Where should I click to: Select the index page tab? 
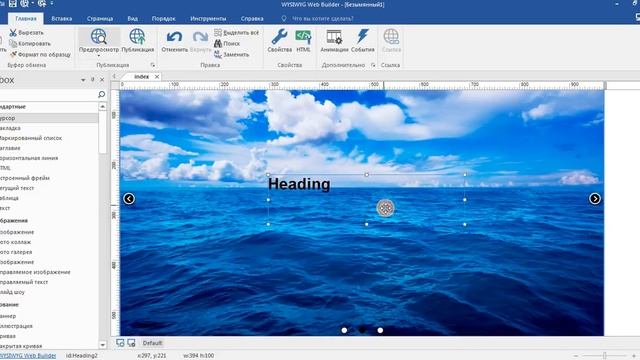(x=142, y=76)
